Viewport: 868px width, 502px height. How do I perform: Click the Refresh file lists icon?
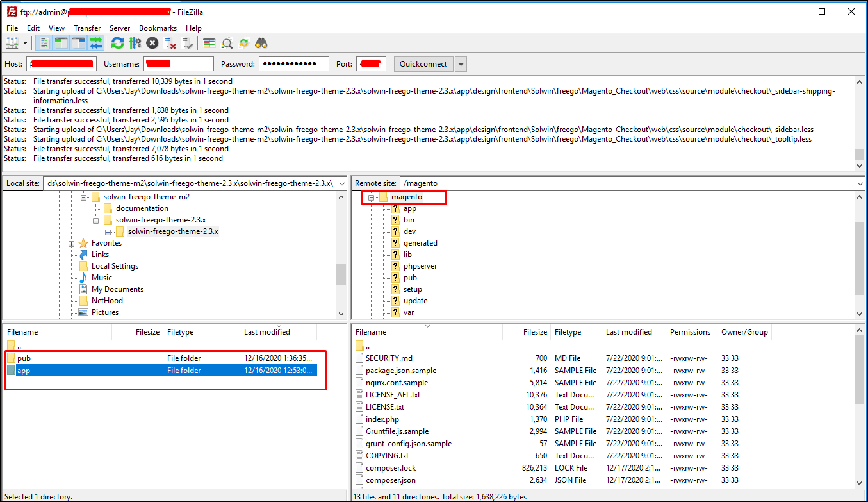(x=117, y=43)
